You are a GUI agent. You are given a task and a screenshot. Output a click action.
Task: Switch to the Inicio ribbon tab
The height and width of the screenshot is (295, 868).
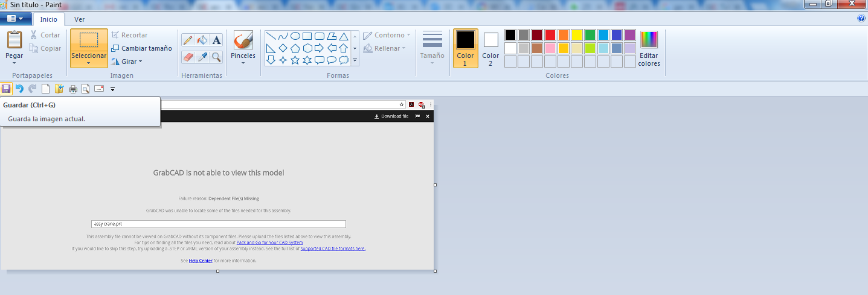coord(48,19)
